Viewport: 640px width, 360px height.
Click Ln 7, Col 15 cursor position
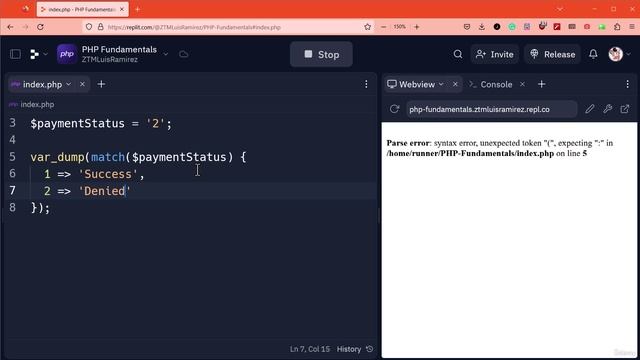[x=310, y=349]
